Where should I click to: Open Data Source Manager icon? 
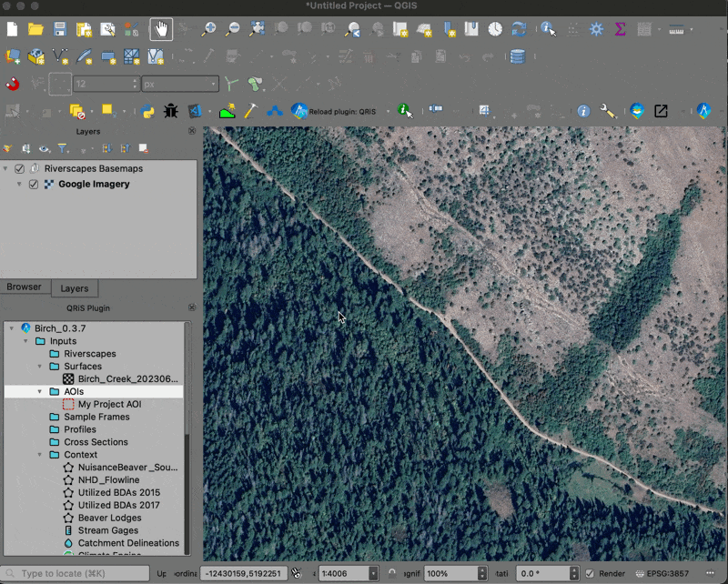[x=12, y=56]
